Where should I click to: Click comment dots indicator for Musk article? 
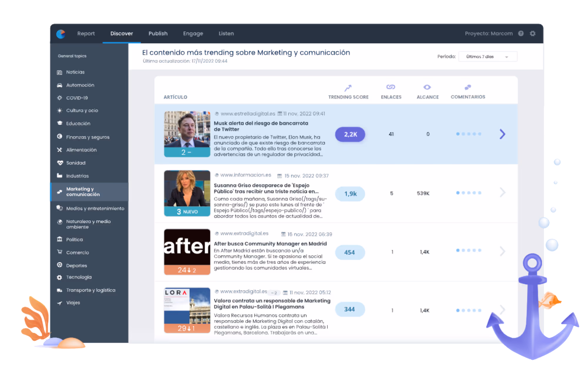(x=469, y=134)
